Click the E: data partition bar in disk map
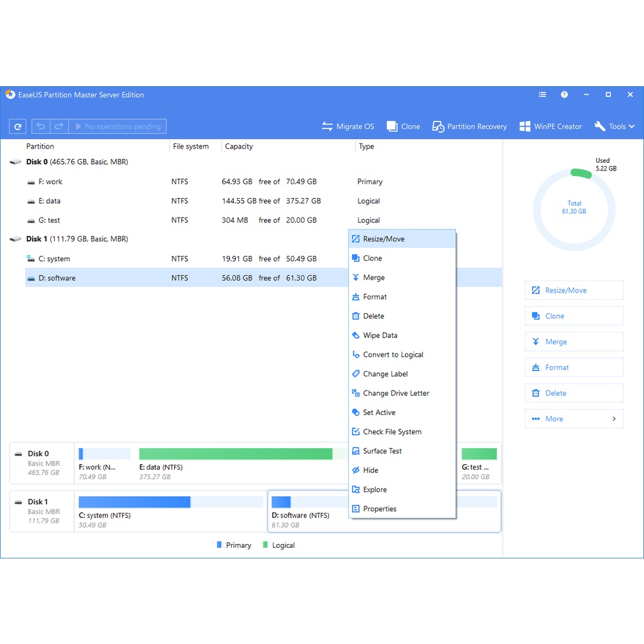The width and height of the screenshot is (644, 644). [x=235, y=454]
